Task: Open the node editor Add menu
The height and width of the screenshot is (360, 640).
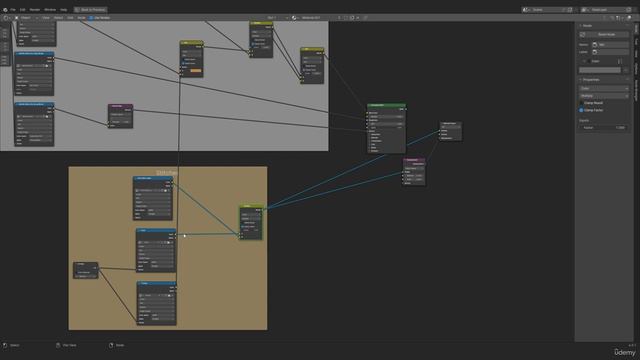Action: 70,18
